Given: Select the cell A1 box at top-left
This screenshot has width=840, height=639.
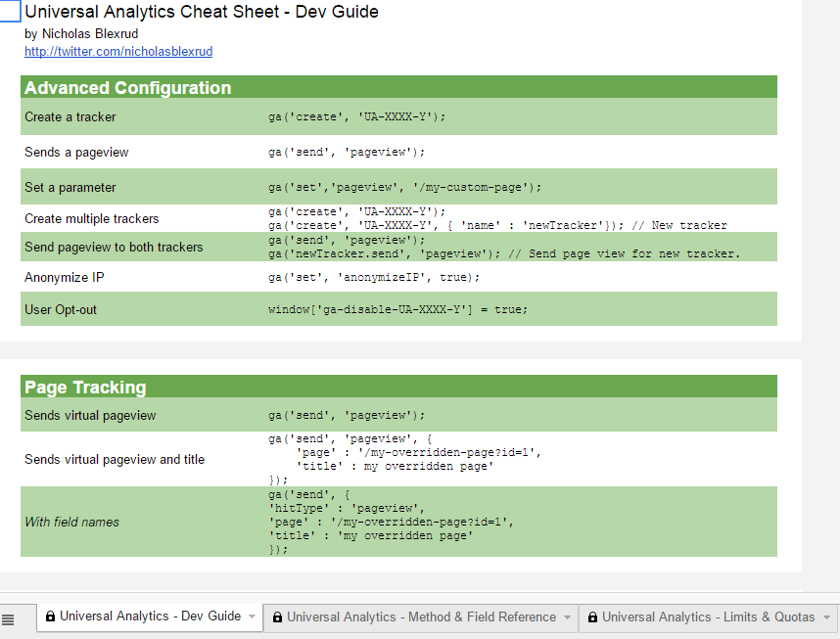Looking at the screenshot, I should [10, 11].
